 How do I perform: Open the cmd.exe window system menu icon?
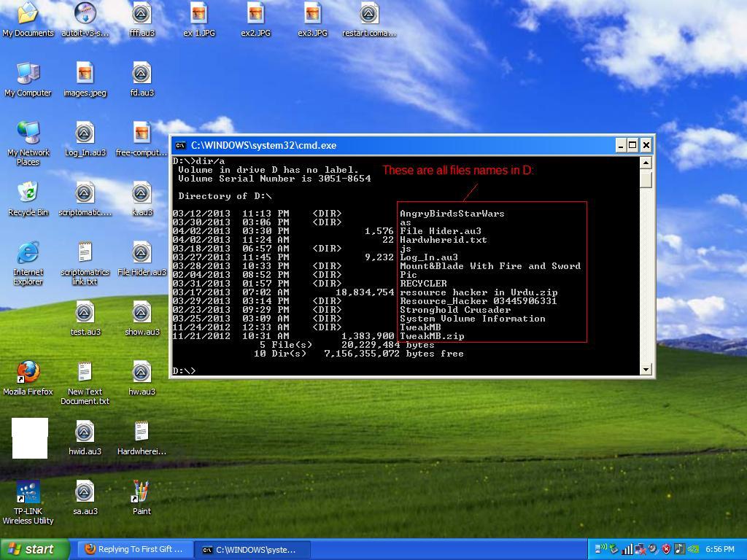coord(181,145)
